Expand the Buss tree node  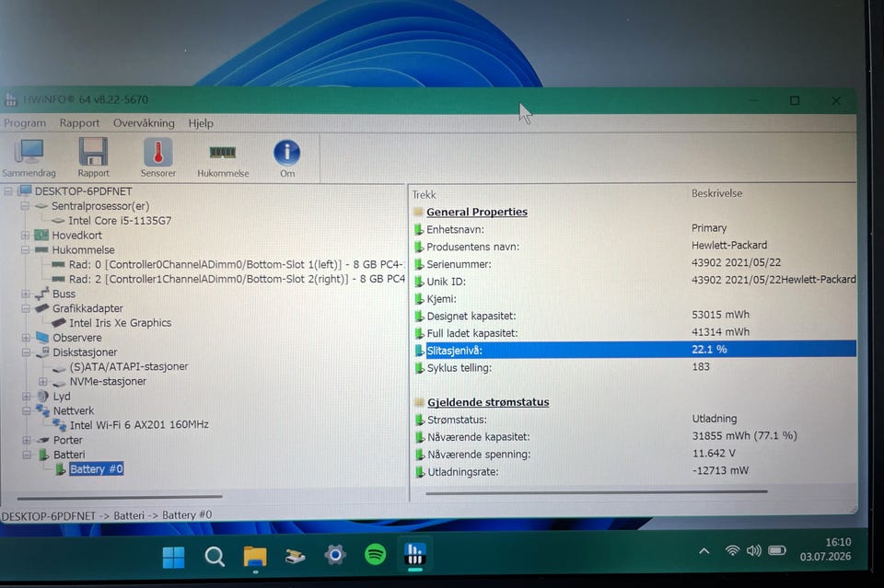tap(26, 294)
